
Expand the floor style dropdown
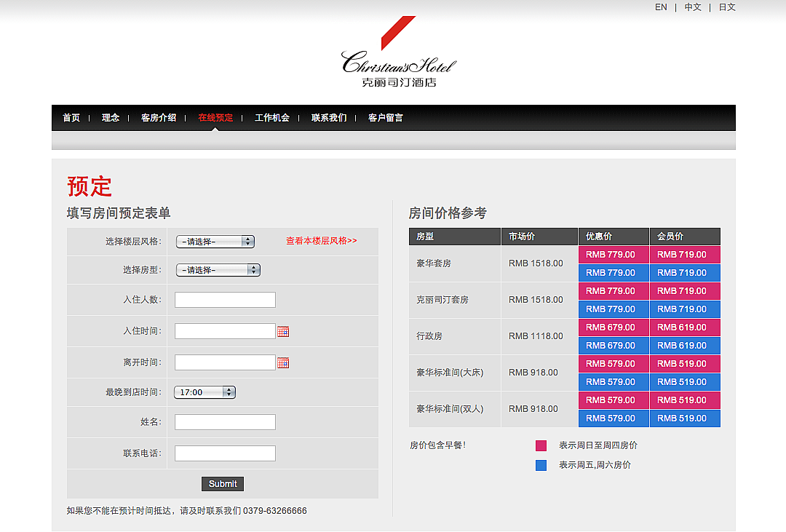pyautogui.click(x=215, y=242)
